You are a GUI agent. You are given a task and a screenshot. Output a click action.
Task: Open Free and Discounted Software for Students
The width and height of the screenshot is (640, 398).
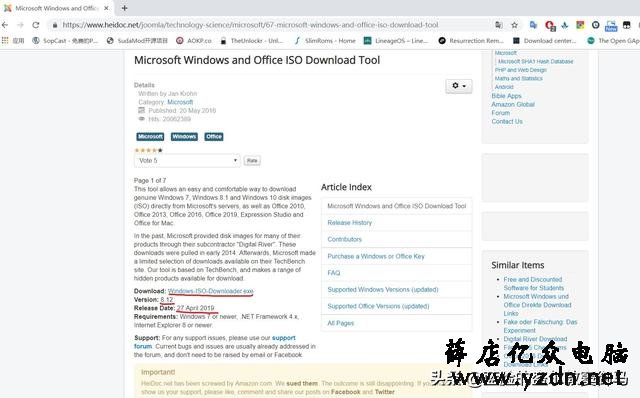point(533,284)
